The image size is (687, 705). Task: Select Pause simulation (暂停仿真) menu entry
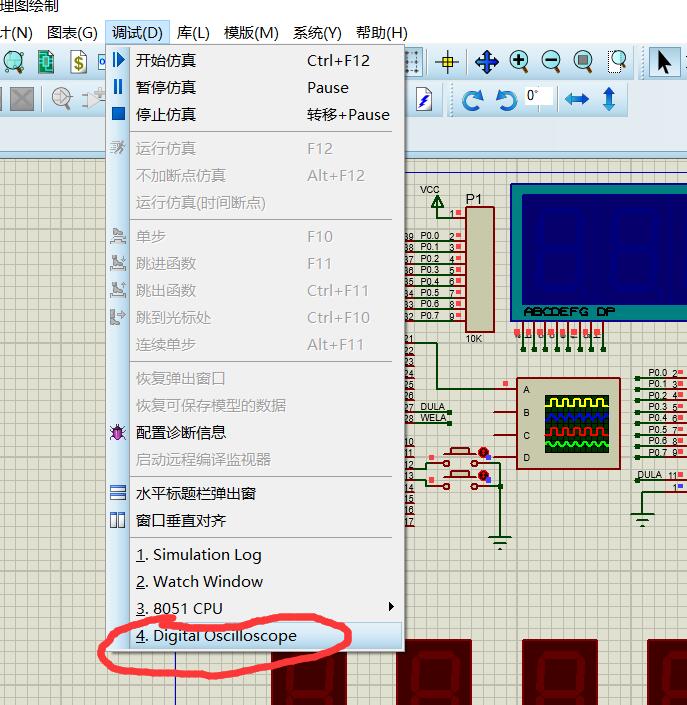coord(166,88)
